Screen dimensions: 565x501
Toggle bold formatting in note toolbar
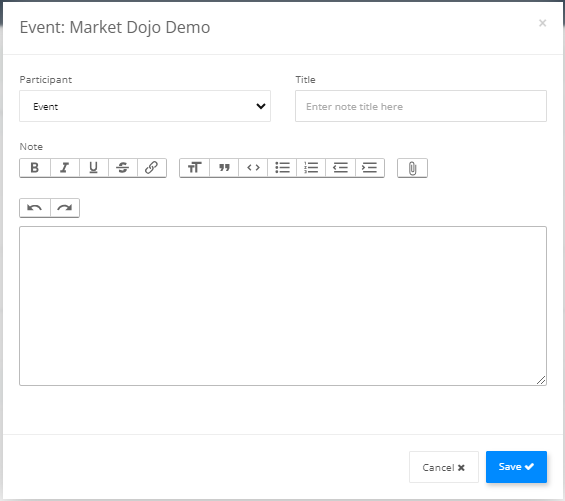point(35,168)
